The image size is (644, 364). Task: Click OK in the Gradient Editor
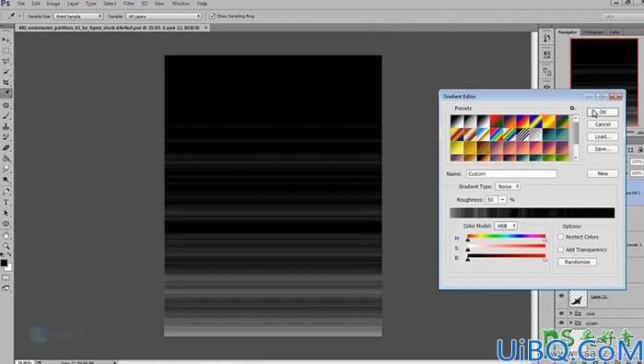click(603, 112)
